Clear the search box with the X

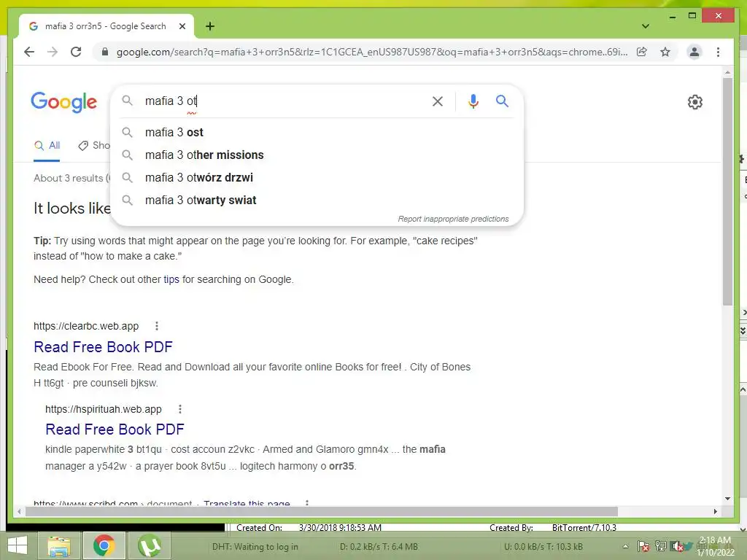coord(438,101)
